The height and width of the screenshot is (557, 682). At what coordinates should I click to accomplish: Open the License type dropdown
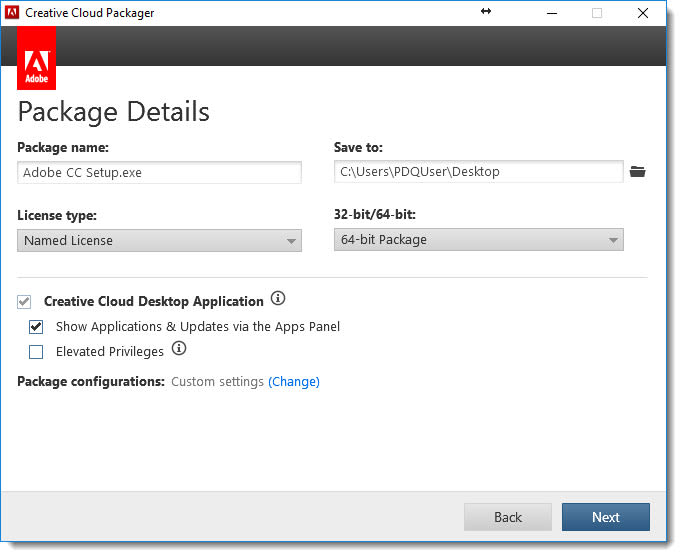pyautogui.click(x=159, y=241)
